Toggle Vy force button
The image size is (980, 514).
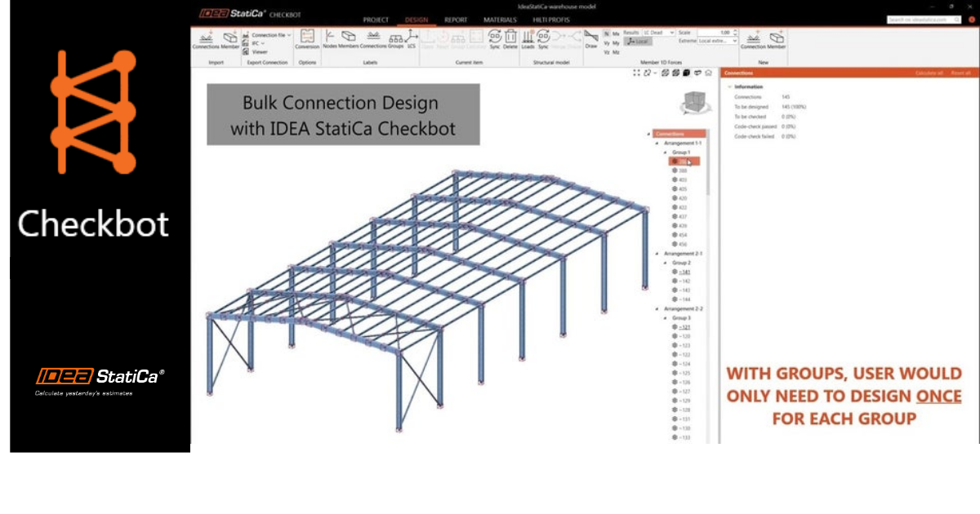pyautogui.click(x=606, y=42)
